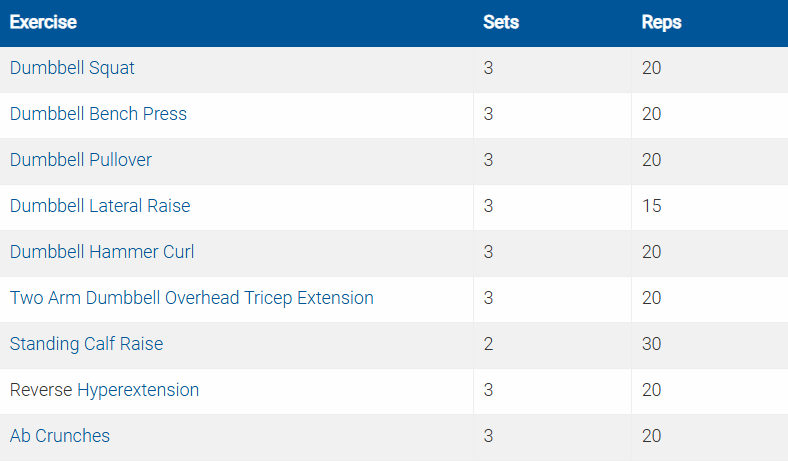Viewport: 788px width, 461px height.
Task: Click Two Arm Dumbbell Overhead Tricep Extension
Action: [192, 299]
